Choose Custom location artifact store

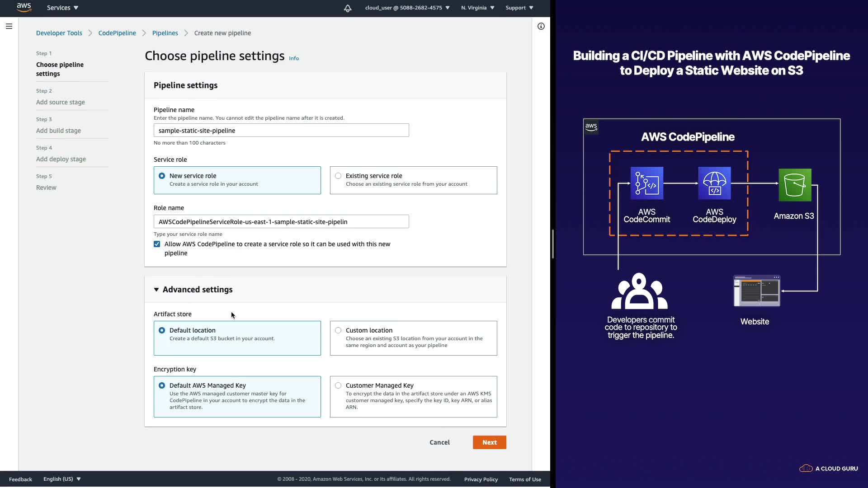pyautogui.click(x=338, y=330)
